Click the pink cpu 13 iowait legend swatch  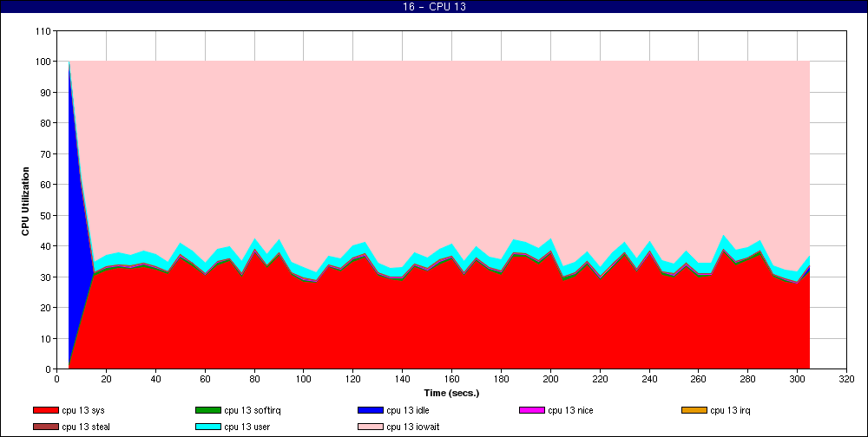pyautogui.click(x=371, y=427)
